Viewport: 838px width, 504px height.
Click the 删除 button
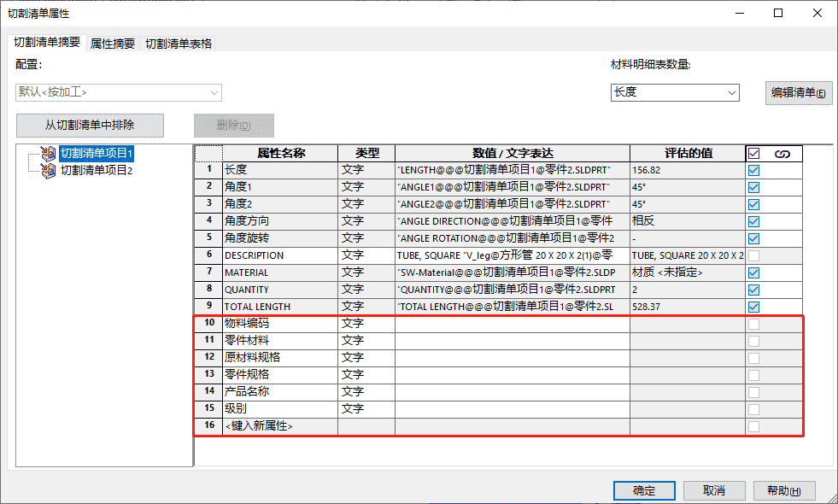[234, 125]
